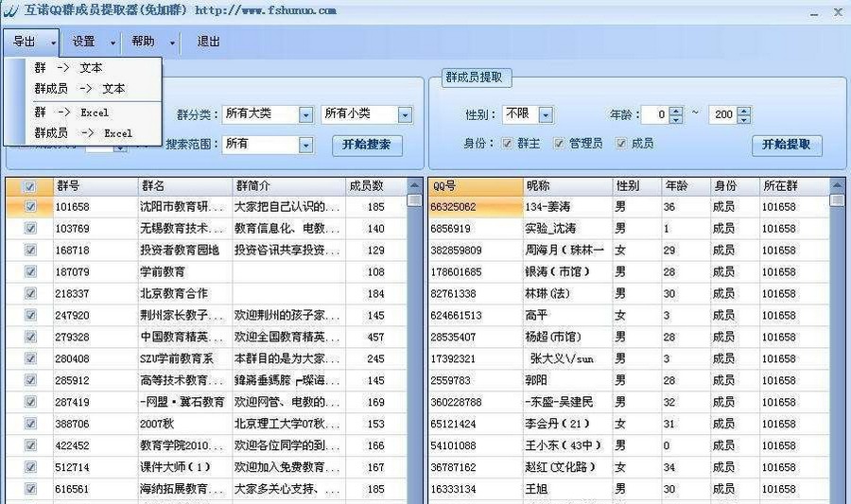851x504 pixels.
Task: Click the maximum age field showing 200
Action: [723, 114]
